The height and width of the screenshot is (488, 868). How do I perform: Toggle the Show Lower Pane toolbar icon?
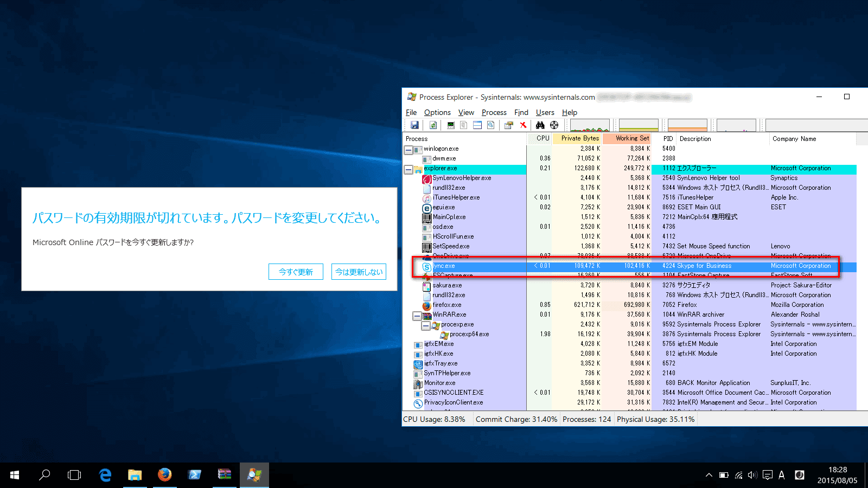477,125
